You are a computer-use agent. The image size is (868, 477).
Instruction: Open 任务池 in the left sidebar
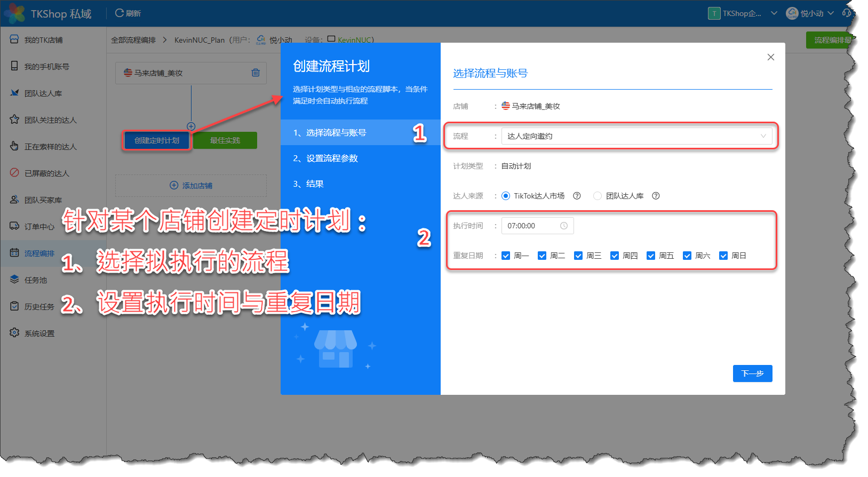tap(36, 280)
